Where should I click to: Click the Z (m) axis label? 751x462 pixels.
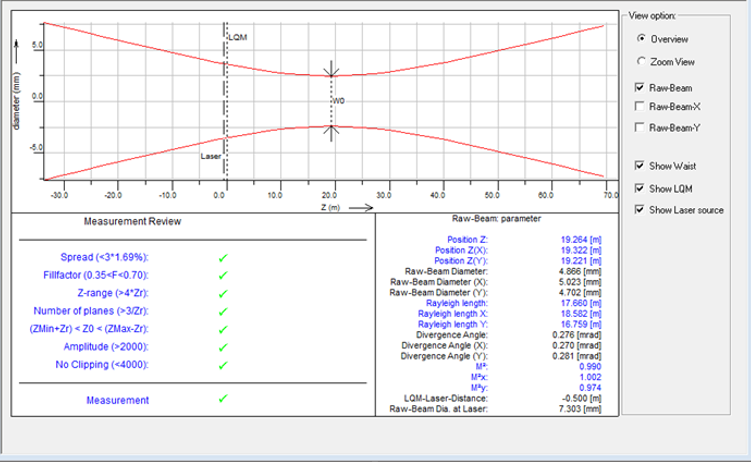click(x=330, y=207)
